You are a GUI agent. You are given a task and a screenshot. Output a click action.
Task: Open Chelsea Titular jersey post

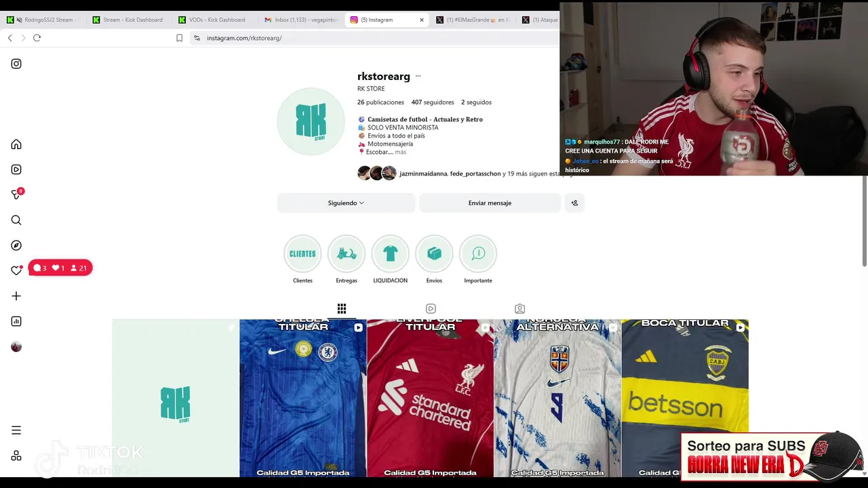tap(303, 399)
